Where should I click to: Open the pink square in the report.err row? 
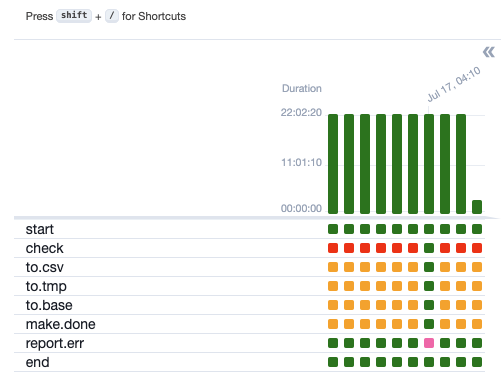[429, 343]
